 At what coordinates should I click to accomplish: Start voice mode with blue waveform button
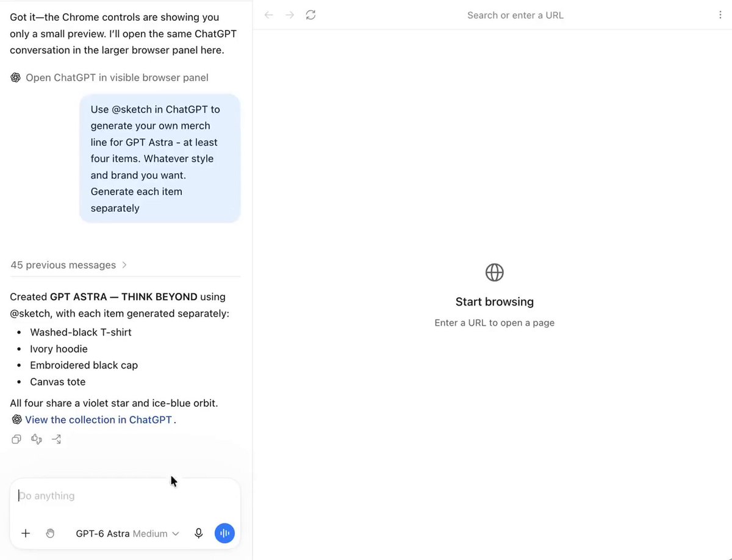224,533
